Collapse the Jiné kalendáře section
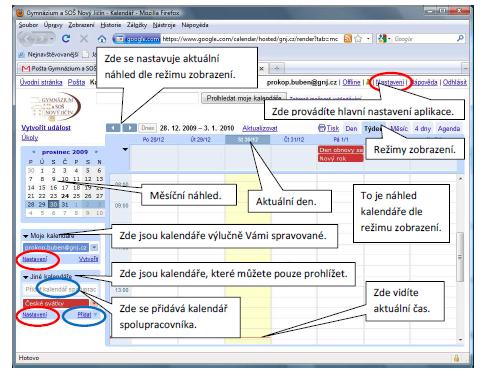This screenshot has width=502, height=380. coord(25,277)
